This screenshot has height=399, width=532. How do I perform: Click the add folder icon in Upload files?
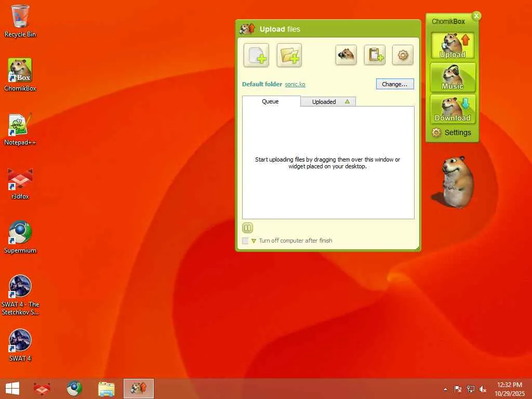click(289, 55)
